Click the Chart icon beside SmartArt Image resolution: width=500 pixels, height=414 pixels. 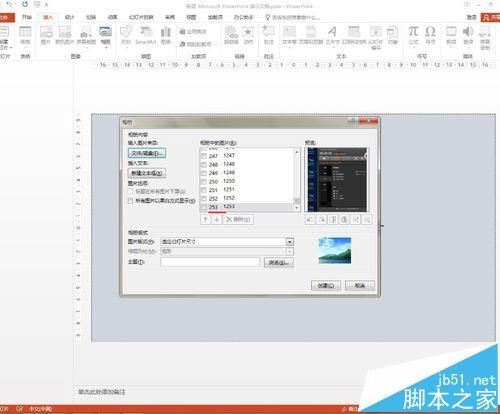click(x=166, y=32)
